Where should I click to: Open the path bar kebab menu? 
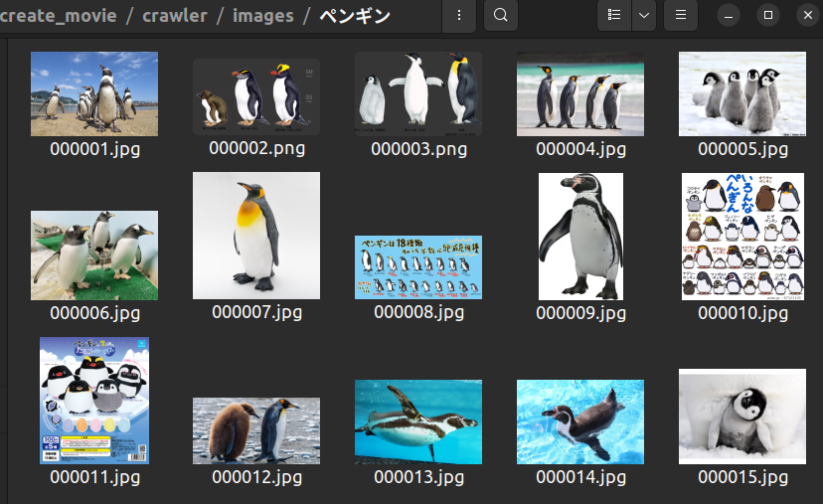point(459,15)
